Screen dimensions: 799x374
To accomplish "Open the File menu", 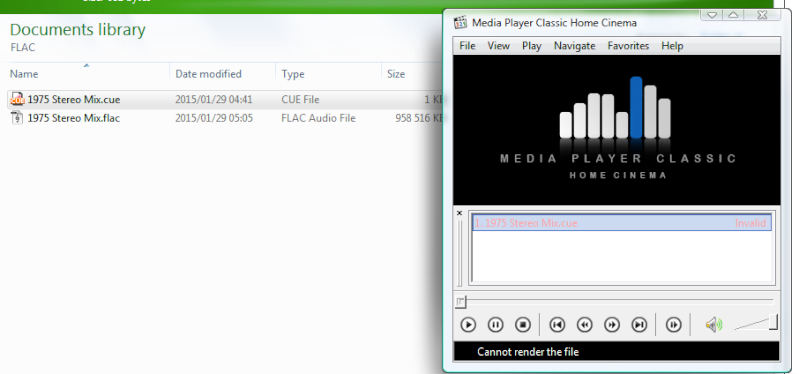I will (467, 46).
